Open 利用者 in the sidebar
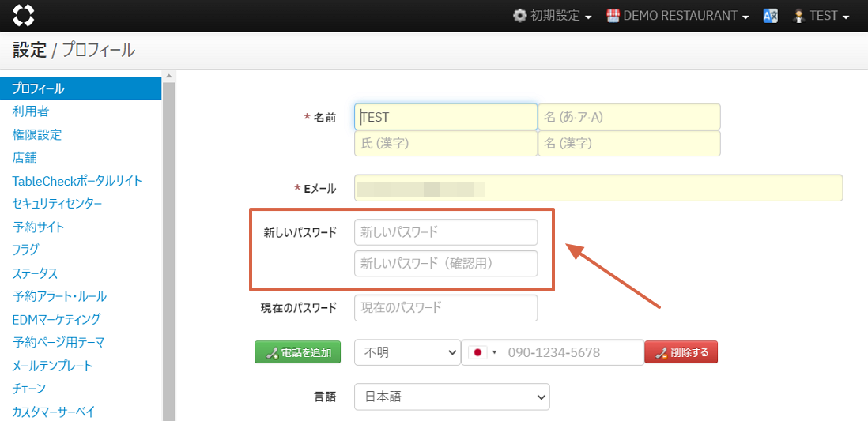Screen dimensions: 868x421 click(30, 111)
